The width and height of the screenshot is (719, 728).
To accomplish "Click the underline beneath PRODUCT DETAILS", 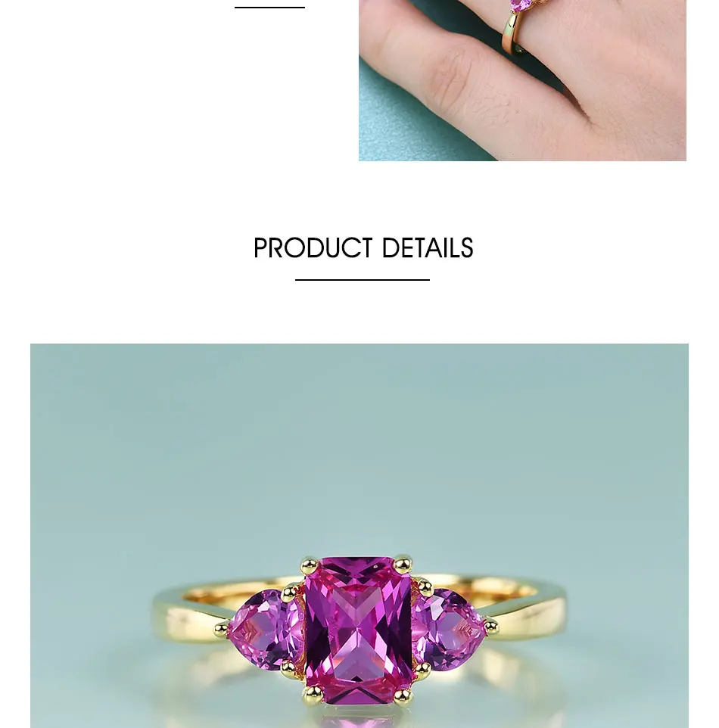I will pos(363,280).
